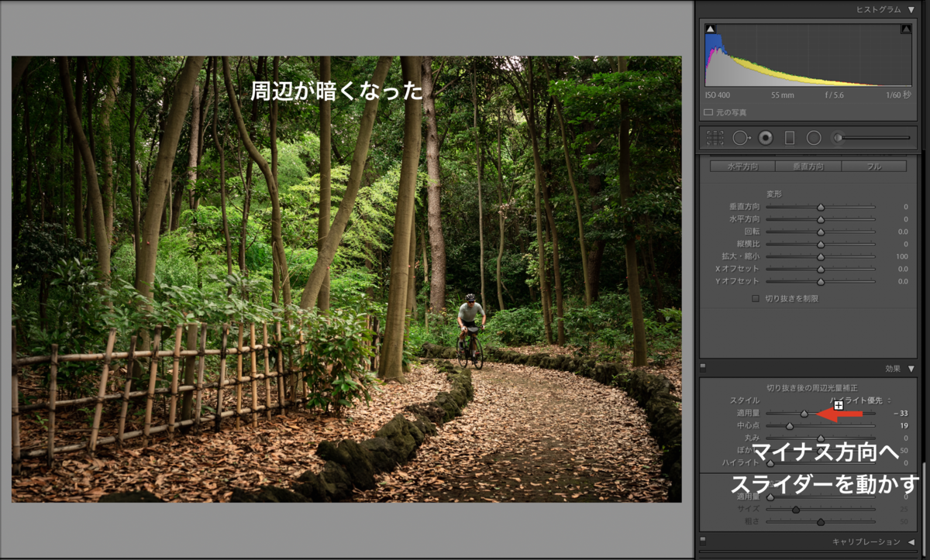This screenshot has width=930, height=560.
Task: Click the 変形 section heading
Action: [775, 193]
